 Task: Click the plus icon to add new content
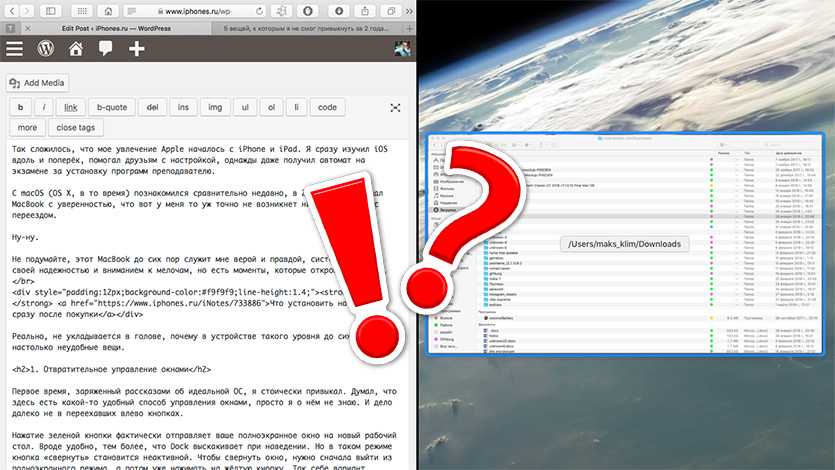(x=137, y=49)
